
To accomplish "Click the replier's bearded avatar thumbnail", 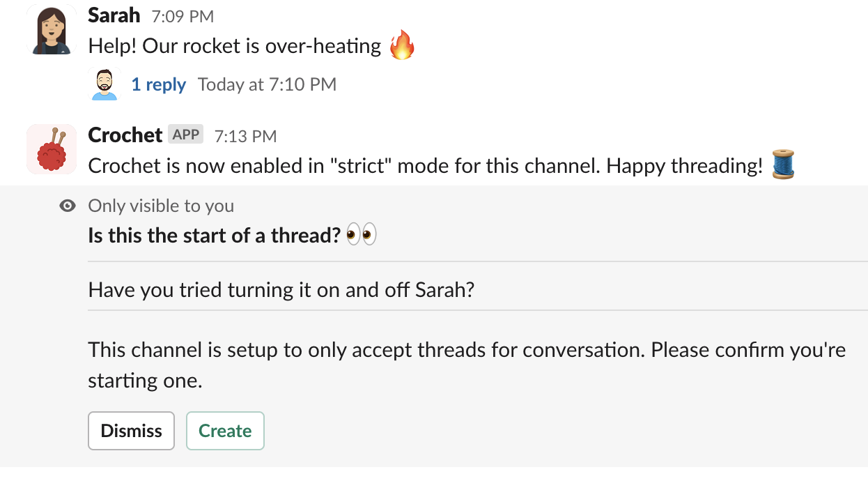I will pyautogui.click(x=105, y=84).
